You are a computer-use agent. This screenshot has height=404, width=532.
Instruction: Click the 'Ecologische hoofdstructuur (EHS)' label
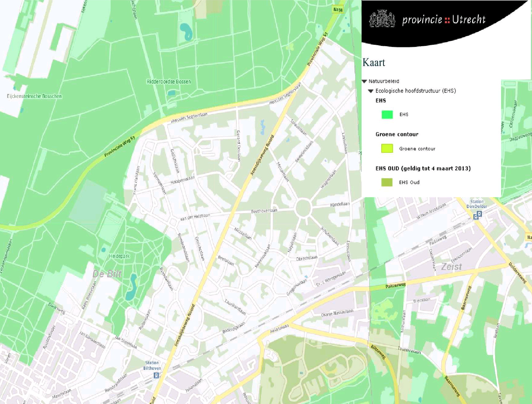click(x=415, y=91)
